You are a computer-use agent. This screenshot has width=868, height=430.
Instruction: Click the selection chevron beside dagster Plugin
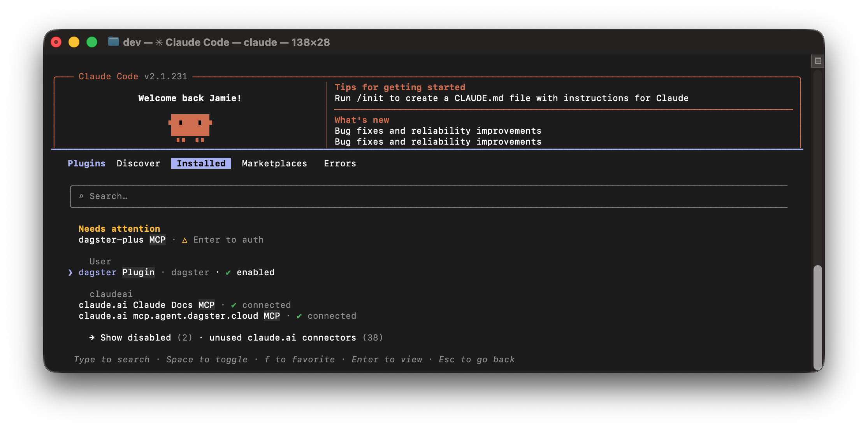click(70, 273)
